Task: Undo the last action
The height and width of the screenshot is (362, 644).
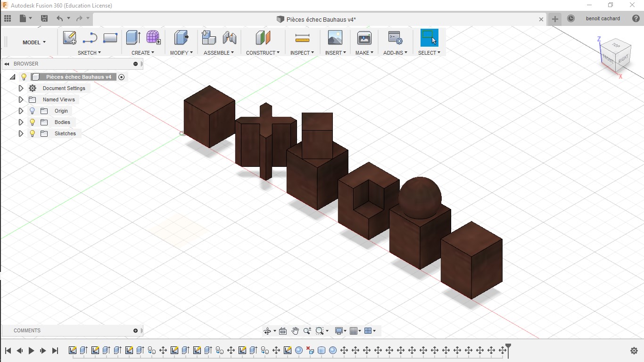Action: [x=59, y=18]
